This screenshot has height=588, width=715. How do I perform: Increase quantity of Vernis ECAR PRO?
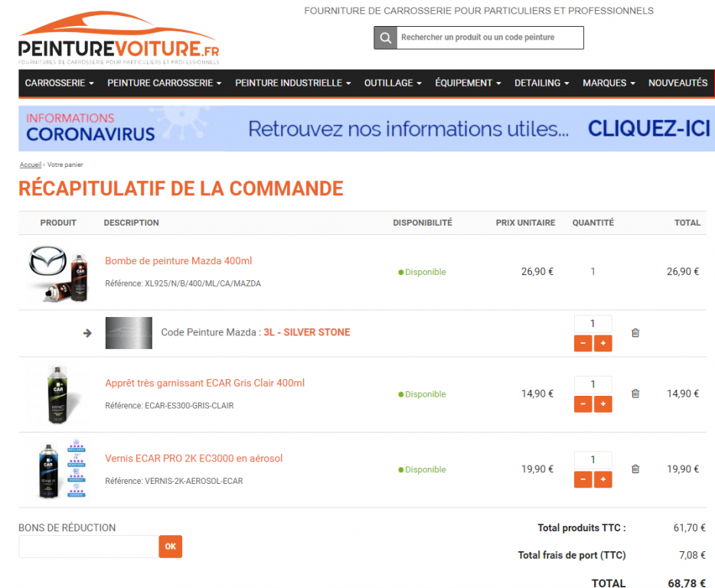[x=602, y=479]
